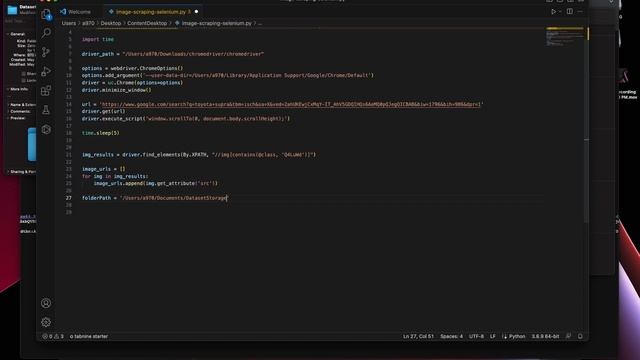This screenshot has height=360, width=640.
Task: Collapse General section in Finder info window
Action: click(x=8, y=34)
